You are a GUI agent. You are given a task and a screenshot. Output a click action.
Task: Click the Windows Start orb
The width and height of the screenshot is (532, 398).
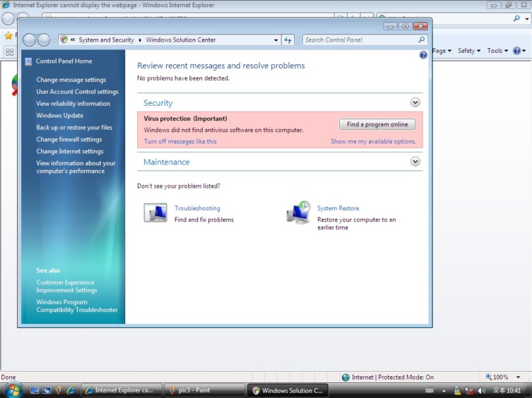point(13,390)
